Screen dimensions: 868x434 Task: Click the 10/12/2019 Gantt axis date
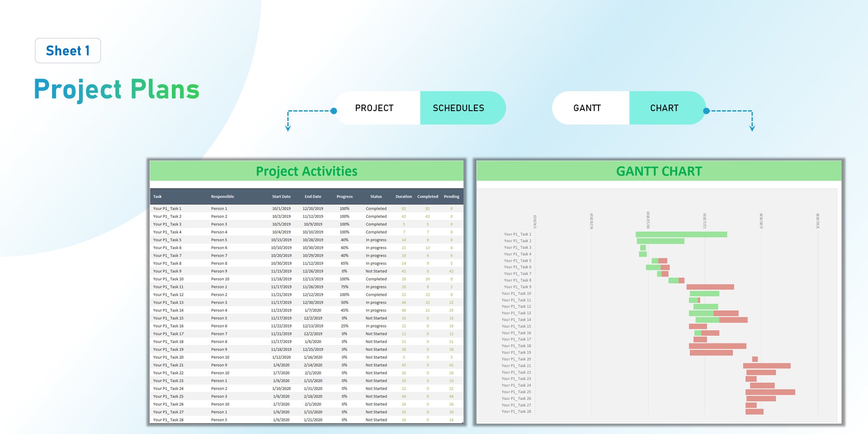click(x=648, y=220)
